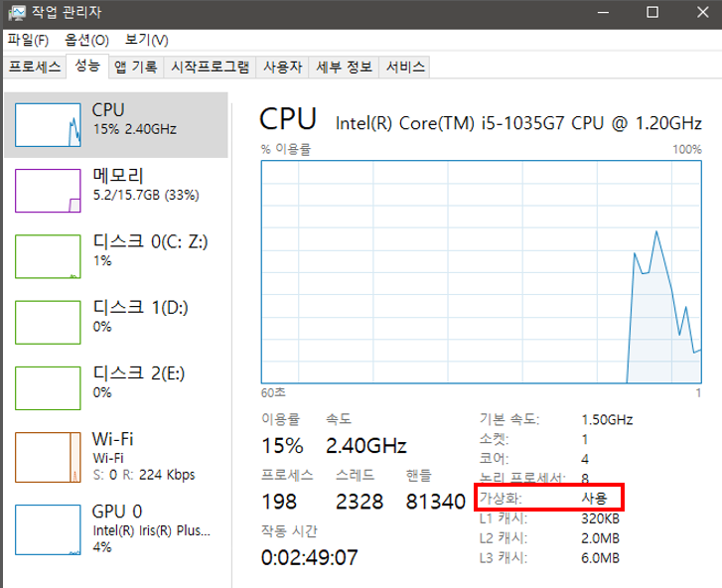Open the 보기(V) menu
This screenshot has height=588, width=722.
[x=146, y=41]
